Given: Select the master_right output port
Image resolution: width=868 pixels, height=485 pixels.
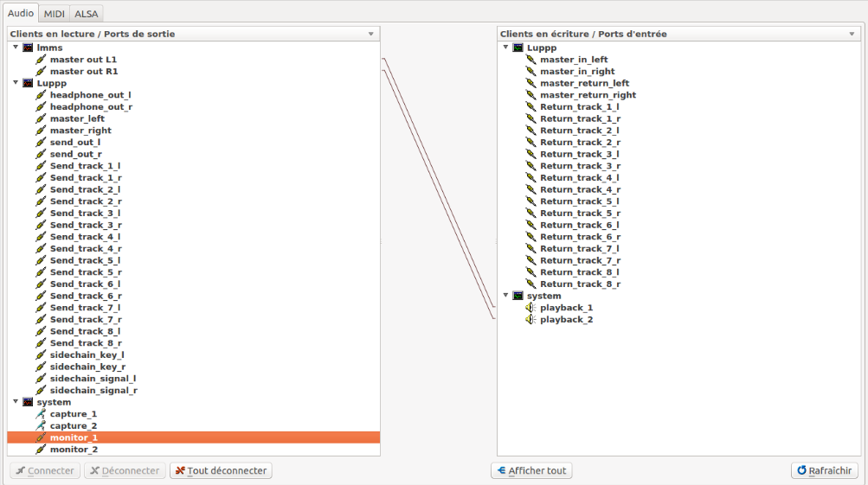Looking at the screenshot, I should click(x=80, y=131).
